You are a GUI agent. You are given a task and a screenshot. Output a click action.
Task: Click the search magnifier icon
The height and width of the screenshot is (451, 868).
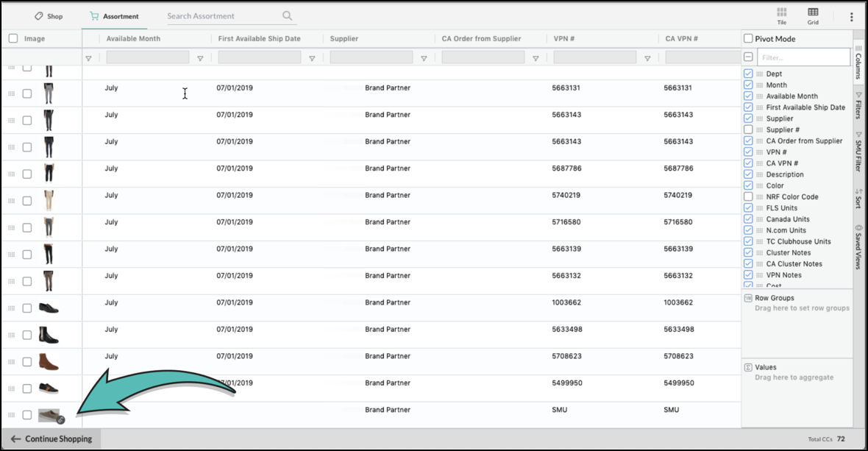(287, 16)
